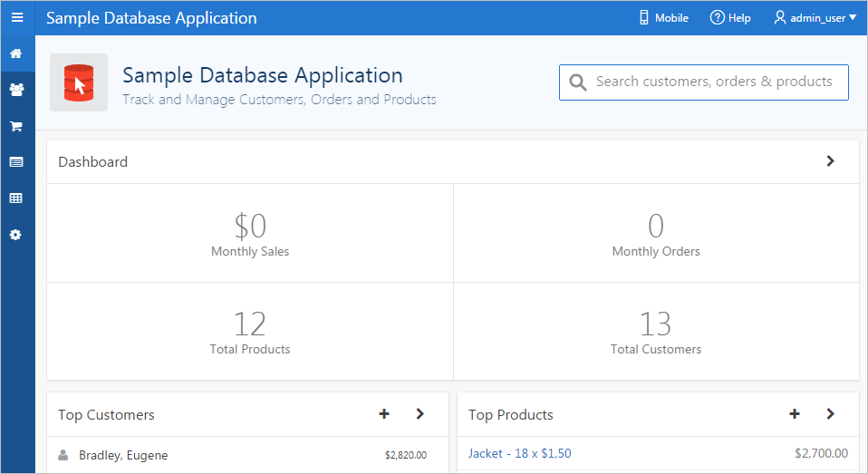Click the Mobile link in header
This screenshot has height=474, width=868.
(x=663, y=18)
